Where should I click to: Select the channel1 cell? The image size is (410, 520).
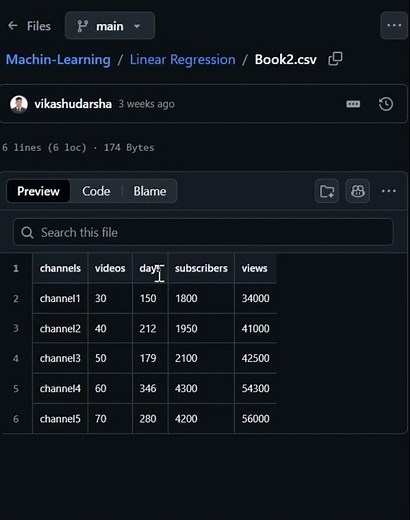[x=60, y=298]
